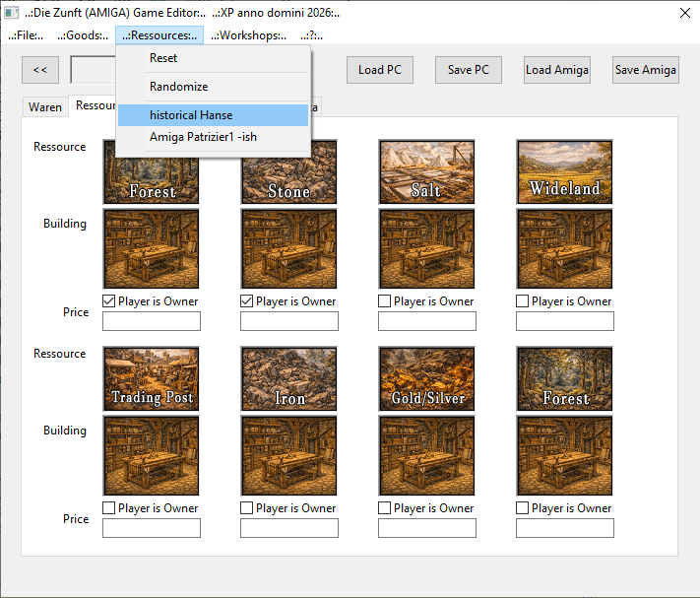The image size is (700, 598).
Task: Click the Gold/Silver resource image
Action: [x=426, y=378]
